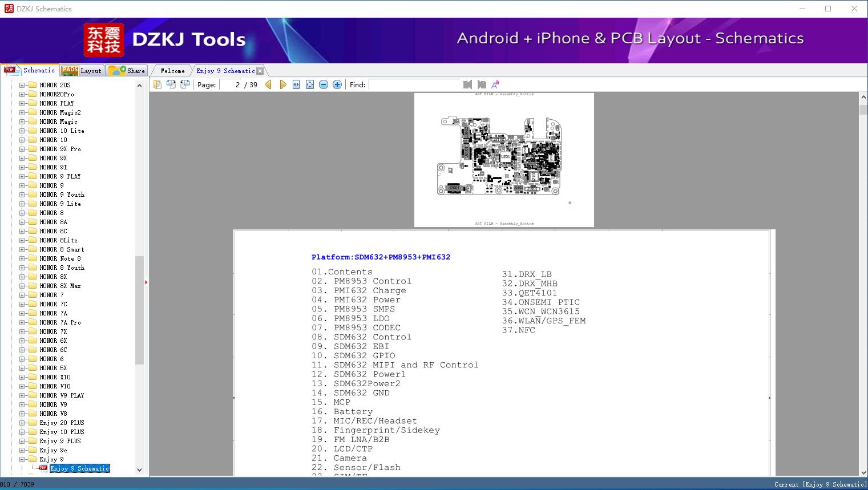Screen dimensions: 868x490
Task: Click the '37.NFC' contents entry
Action: [x=519, y=330]
